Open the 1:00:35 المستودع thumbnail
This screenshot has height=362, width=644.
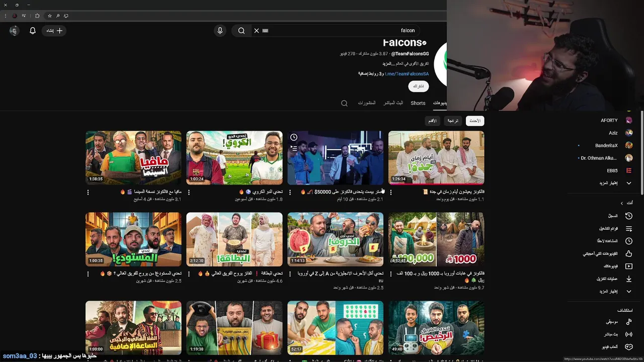tap(133, 239)
